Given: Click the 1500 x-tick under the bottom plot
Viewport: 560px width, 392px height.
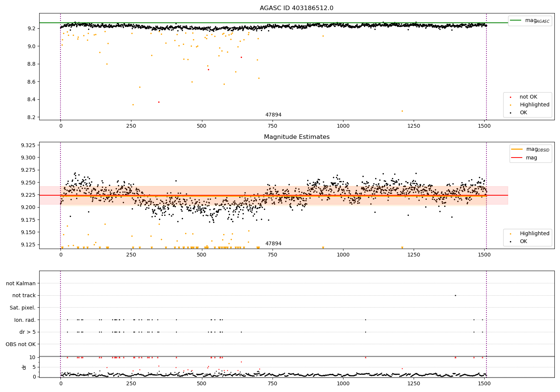Looking at the screenshot, I should (484, 383).
